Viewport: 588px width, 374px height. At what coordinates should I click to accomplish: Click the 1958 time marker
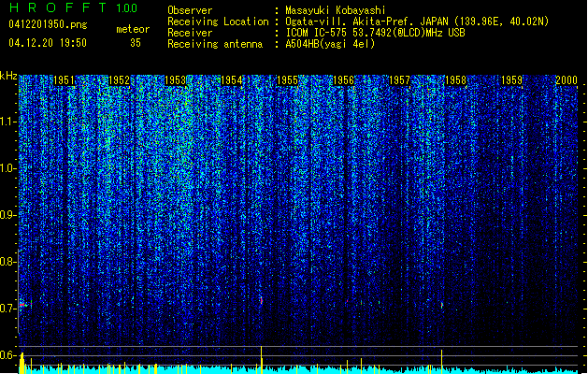(x=455, y=80)
